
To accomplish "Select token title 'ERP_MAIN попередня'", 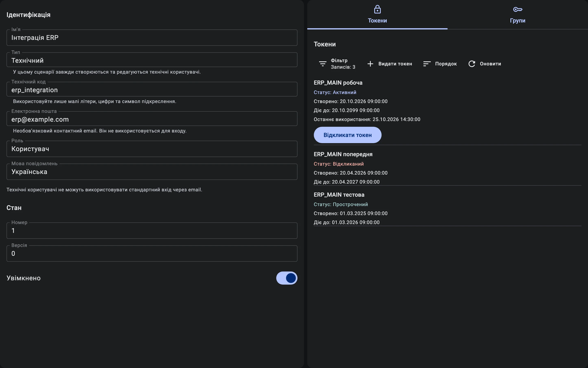I will [x=343, y=154].
